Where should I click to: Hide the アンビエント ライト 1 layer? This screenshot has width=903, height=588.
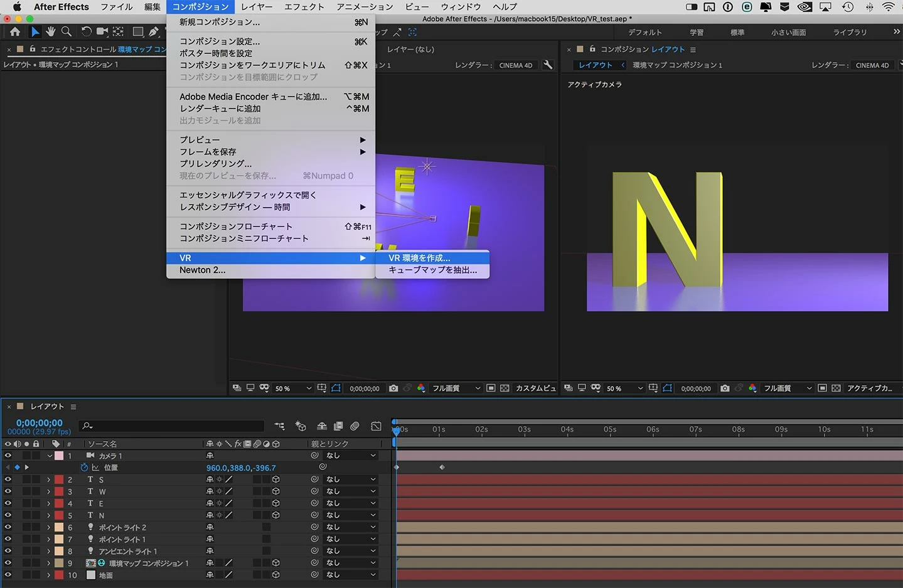[x=8, y=551]
